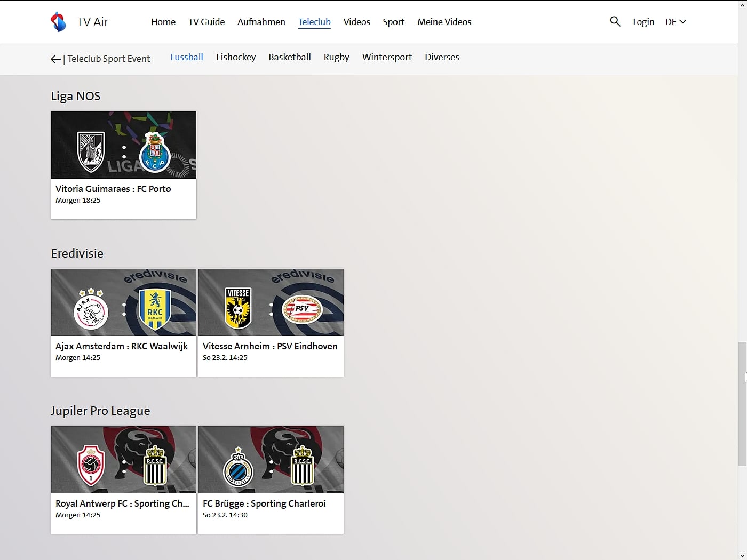Click 'So 23.2. 14:25' on the Vitesse card
The width and height of the screenshot is (747, 560).
225,358
